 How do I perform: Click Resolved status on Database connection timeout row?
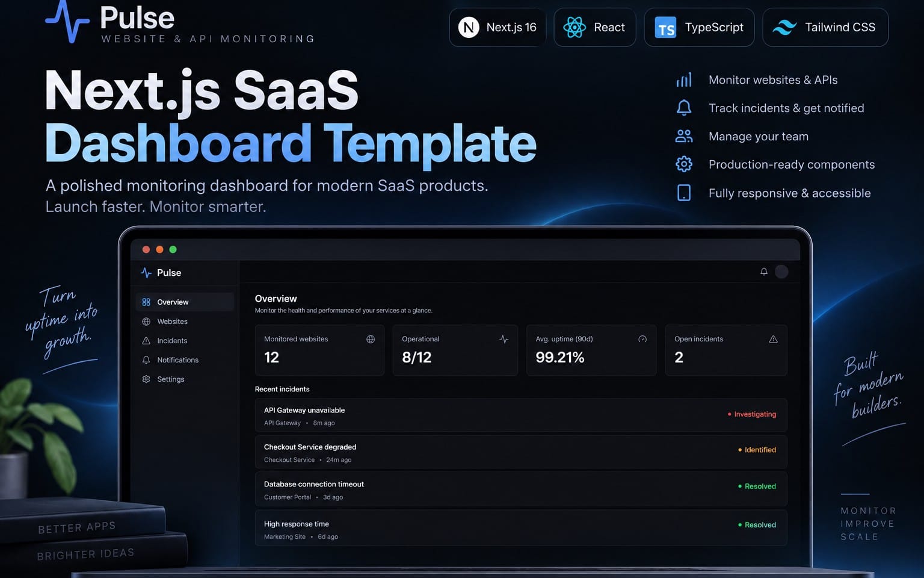[757, 486]
